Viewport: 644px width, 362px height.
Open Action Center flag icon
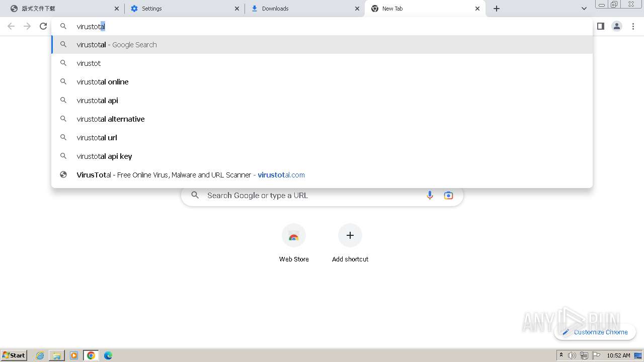point(596,355)
